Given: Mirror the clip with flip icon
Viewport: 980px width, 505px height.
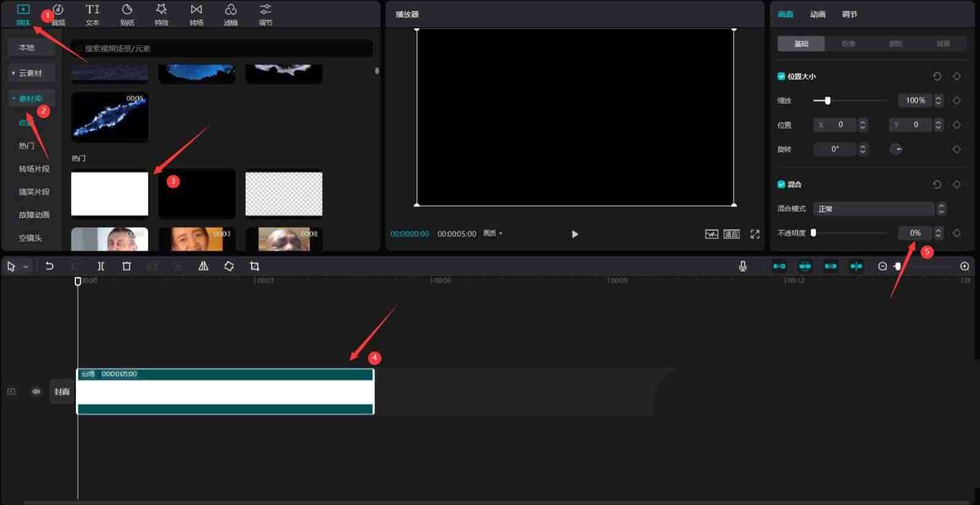Looking at the screenshot, I should pos(203,266).
